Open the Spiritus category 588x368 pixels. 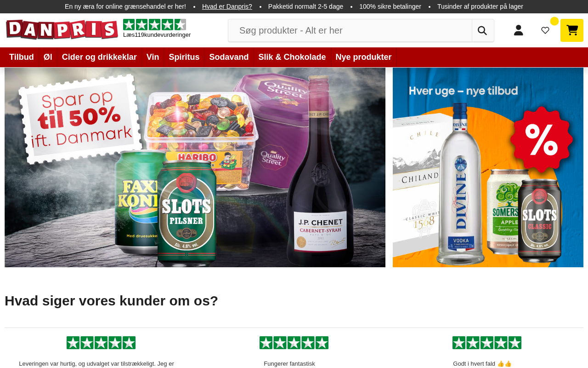click(x=184, y=57)
